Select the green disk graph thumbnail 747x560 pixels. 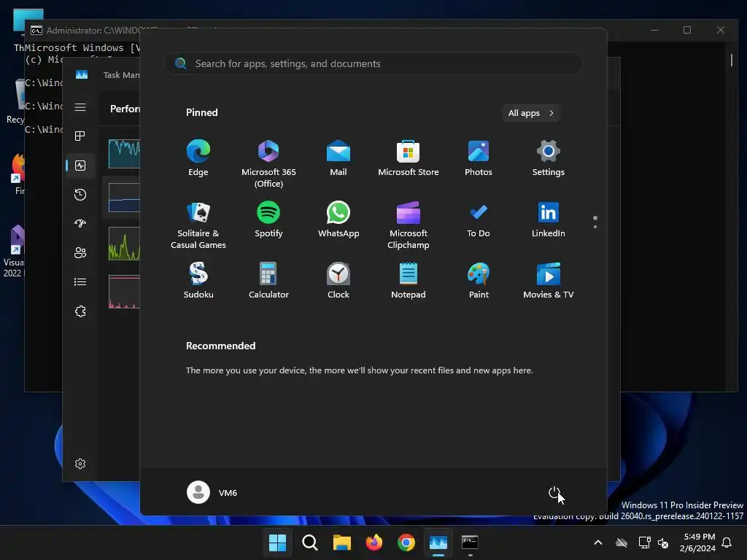(x=124, y=244)
